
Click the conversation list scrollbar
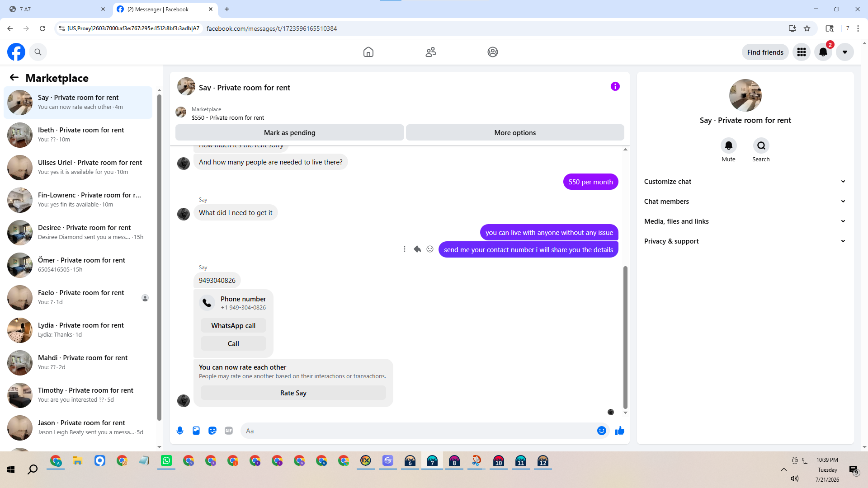159,258
